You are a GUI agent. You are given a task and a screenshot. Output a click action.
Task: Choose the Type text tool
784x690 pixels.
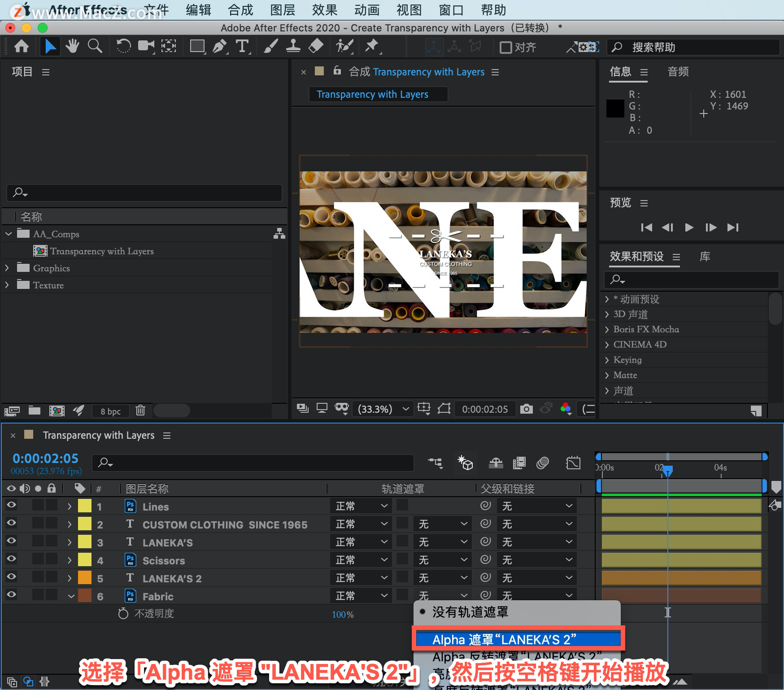point(242,46)
